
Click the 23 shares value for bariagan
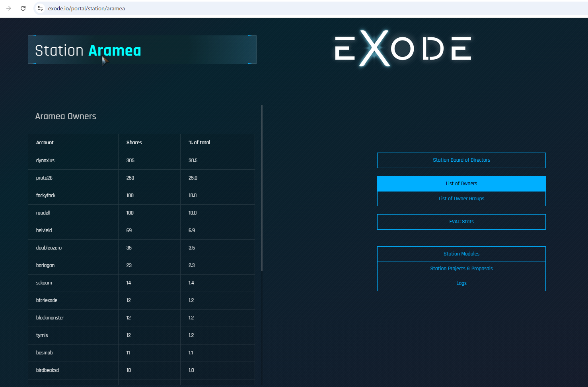pos(129,265)
